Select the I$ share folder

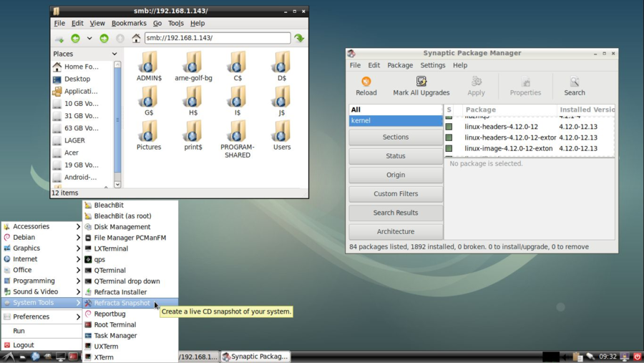coord(238,101)
